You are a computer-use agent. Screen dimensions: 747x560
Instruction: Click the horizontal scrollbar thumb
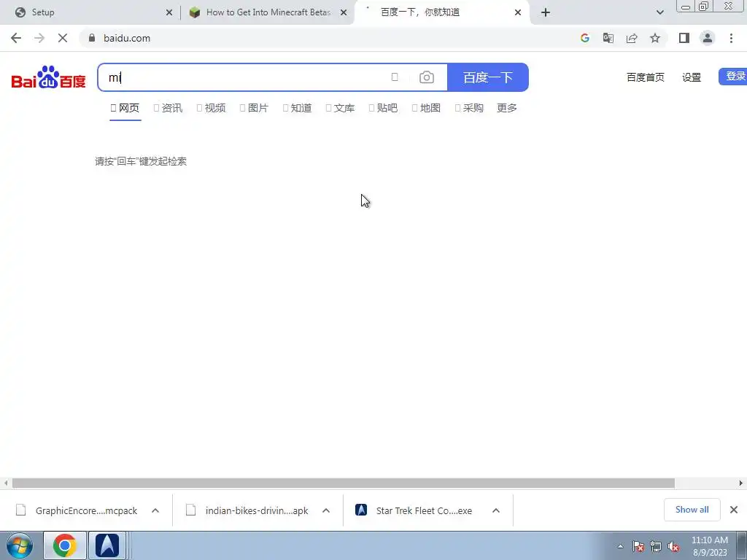[x=344, y=483]
